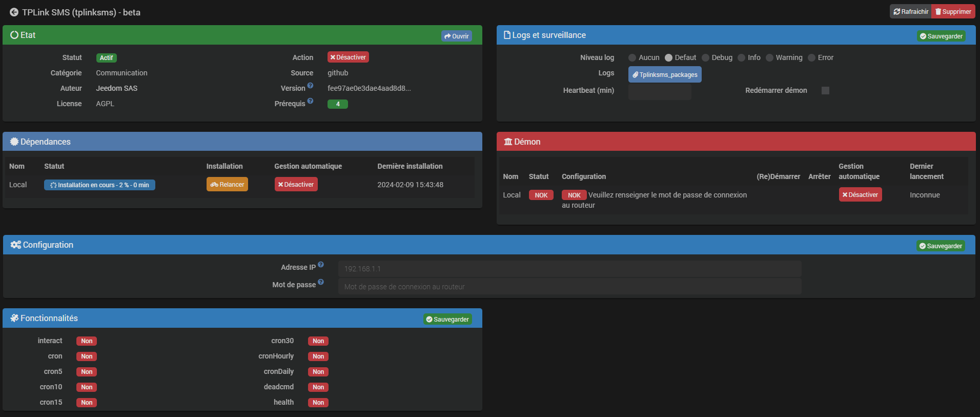The height and width of the screenshot is (417, 980).
Task: Go back using the arrow beside TPLink SMS
Action: [x=14, y=12]
